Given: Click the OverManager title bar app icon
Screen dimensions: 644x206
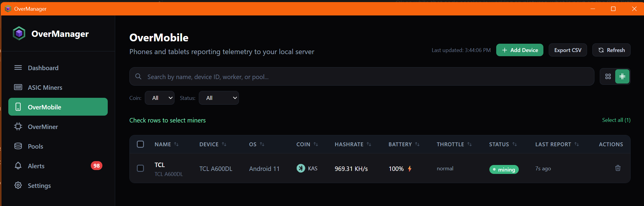Looking at the screenshot, I should [8, 9].
